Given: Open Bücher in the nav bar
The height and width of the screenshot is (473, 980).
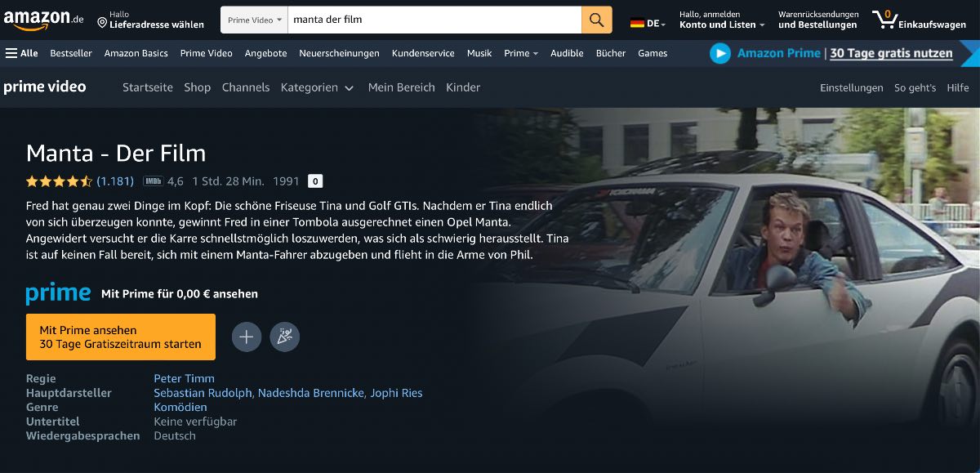Looking at the screenshot, I should point(611,53).
